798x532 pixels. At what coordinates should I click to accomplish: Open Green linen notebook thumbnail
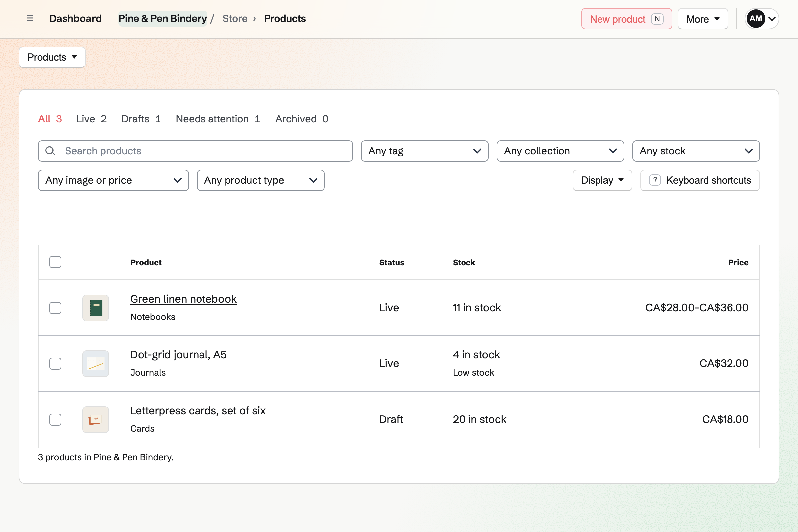(x=96, y=308)
